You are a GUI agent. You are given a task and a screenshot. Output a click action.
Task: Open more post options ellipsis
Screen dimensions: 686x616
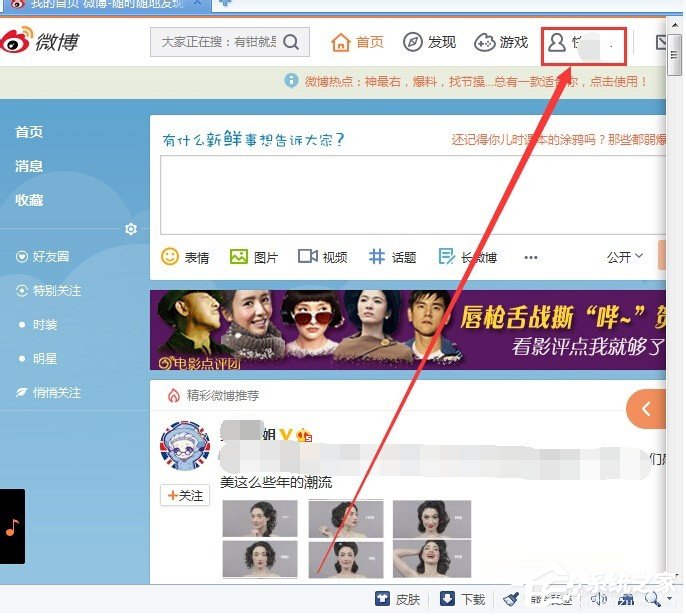pyautogui.click(x=530, y=258)
